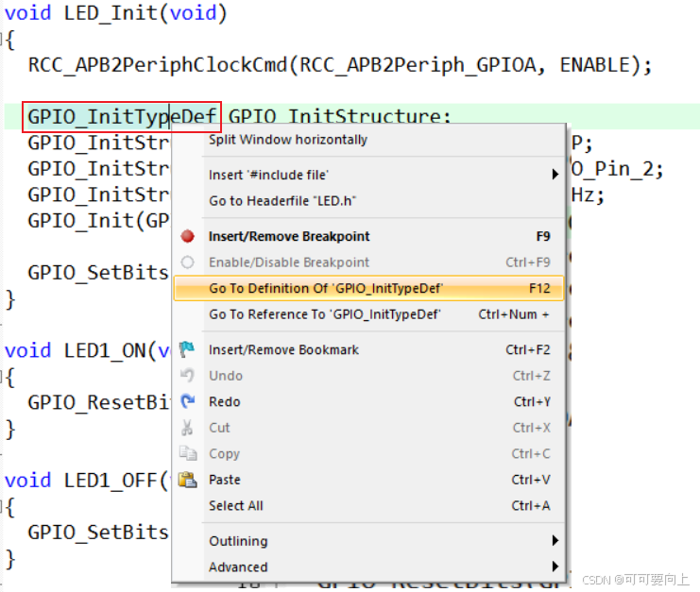
Task: Click the Undo arrow icon
Action: (x=187, y=375)
